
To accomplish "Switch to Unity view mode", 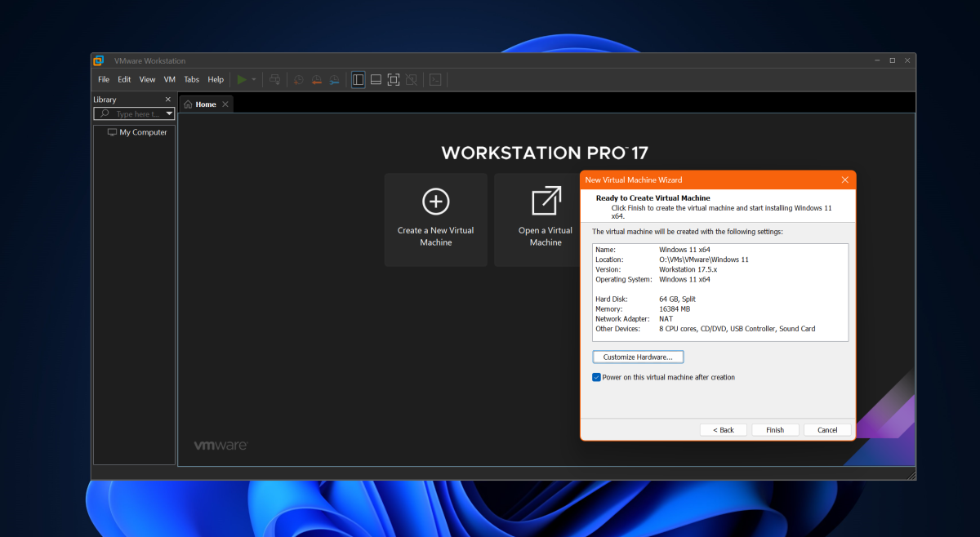I will pos(411,79).
